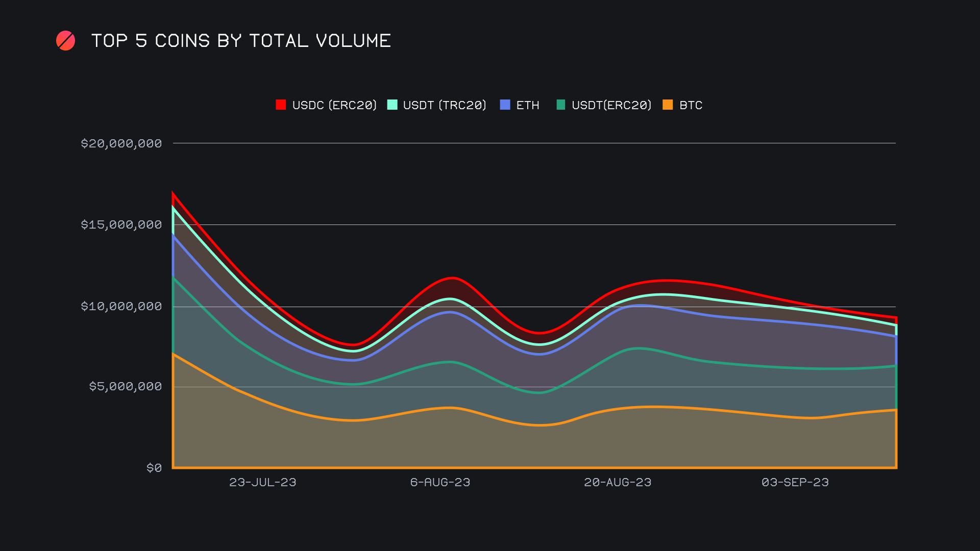Image resolution: width=980 pixels, height=551 pixels.
Task: Click the ETH blue legend swatch
Action: click(505, 105)
